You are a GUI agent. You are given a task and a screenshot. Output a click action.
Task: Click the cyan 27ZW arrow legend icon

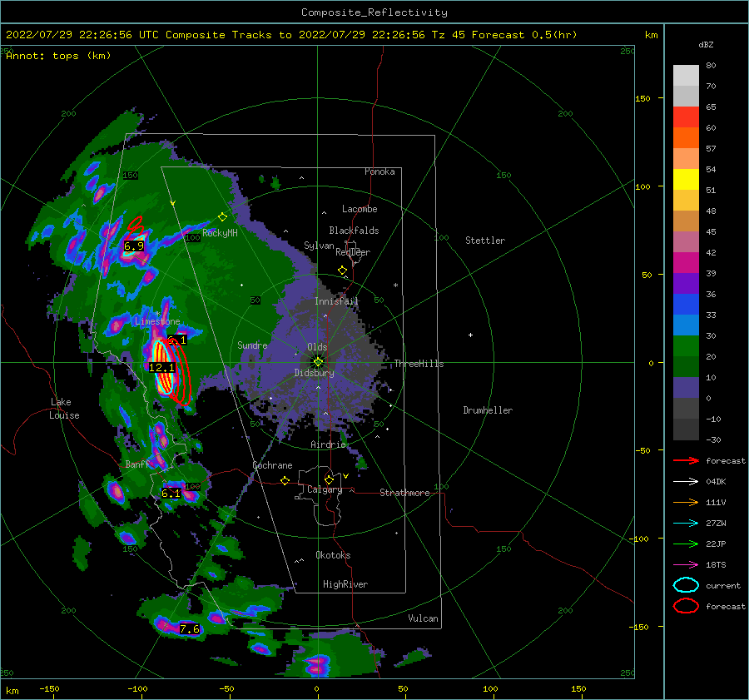tap(686, 524)
